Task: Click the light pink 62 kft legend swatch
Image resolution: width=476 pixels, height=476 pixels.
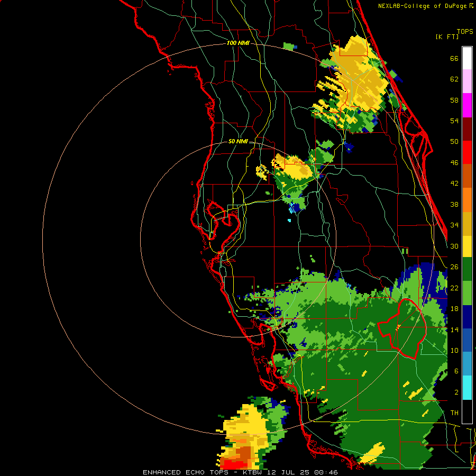Action: (467, 81)
